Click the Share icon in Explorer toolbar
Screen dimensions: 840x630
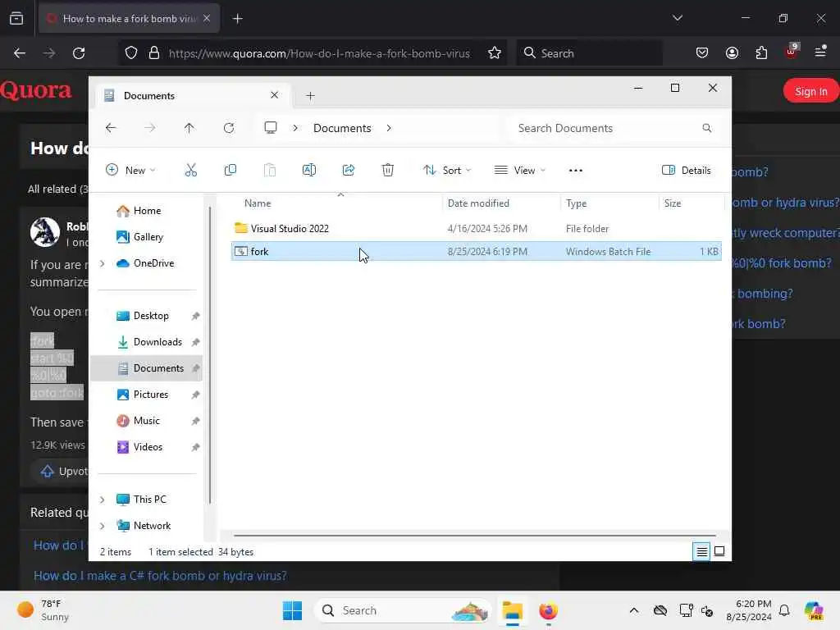coord(349,171)
